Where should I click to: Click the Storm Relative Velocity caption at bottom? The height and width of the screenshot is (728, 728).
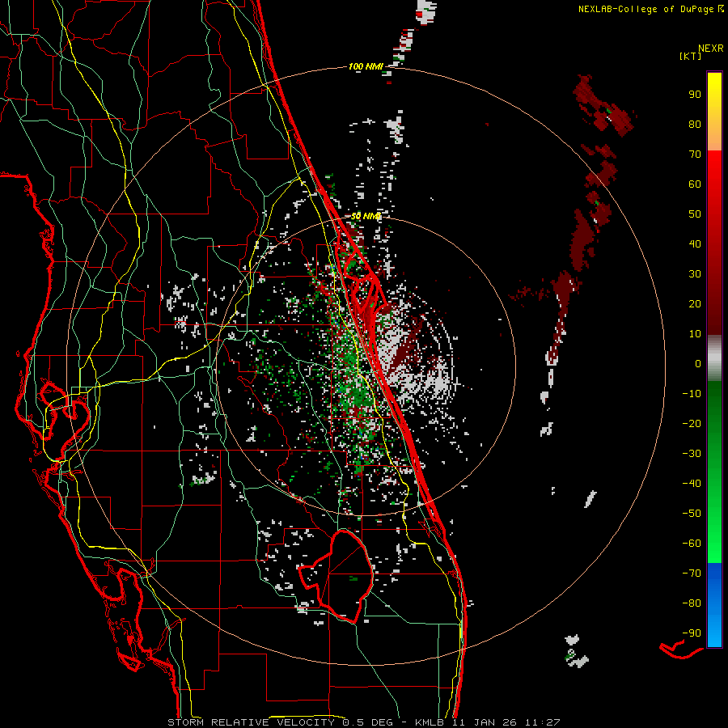pos(363,722)
